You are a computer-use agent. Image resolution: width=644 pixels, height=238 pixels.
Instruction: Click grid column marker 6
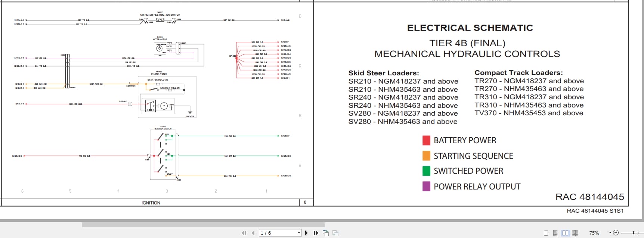(22, 191)
